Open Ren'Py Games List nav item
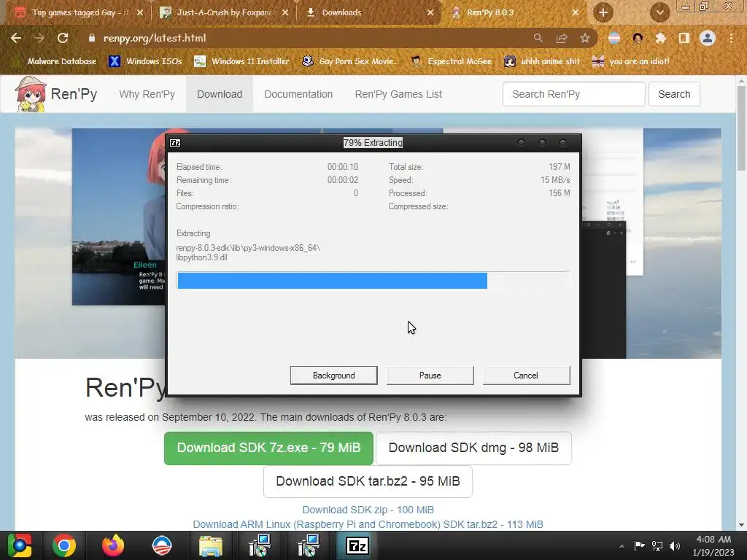This screenshot has width=747, height=560. (398, 94)
